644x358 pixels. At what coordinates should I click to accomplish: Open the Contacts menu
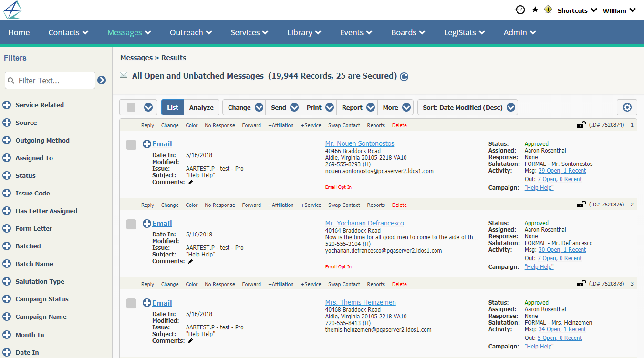click(x=68, y=32)
